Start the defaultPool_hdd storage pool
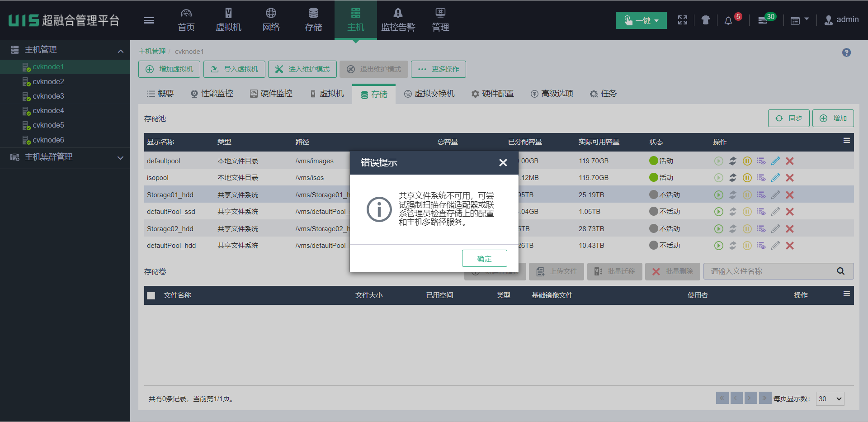868x422 pixels. tap(719, 246)
